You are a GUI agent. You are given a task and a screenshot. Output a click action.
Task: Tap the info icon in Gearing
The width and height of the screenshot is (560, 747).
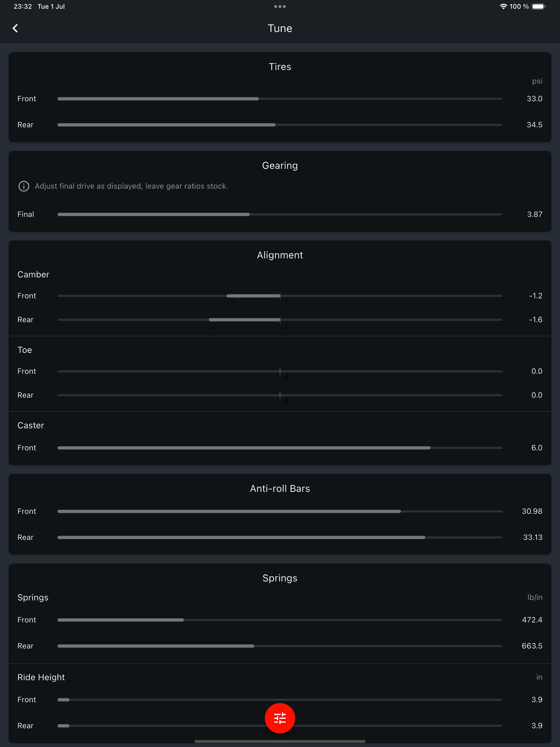(x=24, y=186)
